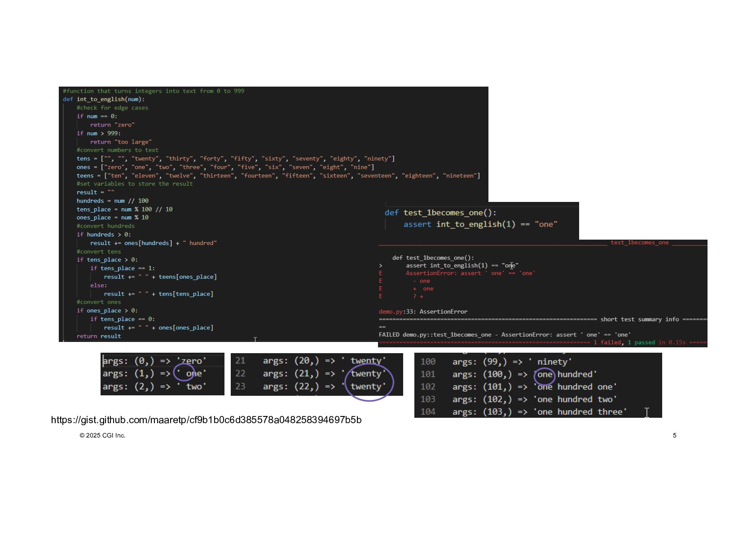Click the 'return "zero"' line
Viewport: 756px width, 534px height.
click(112, 125)
